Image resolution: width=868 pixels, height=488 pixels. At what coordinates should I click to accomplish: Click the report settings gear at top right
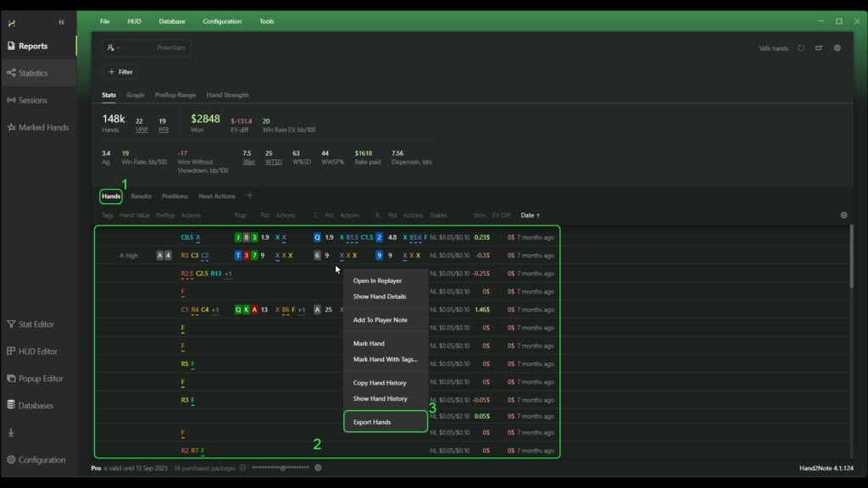coord(837,48)
